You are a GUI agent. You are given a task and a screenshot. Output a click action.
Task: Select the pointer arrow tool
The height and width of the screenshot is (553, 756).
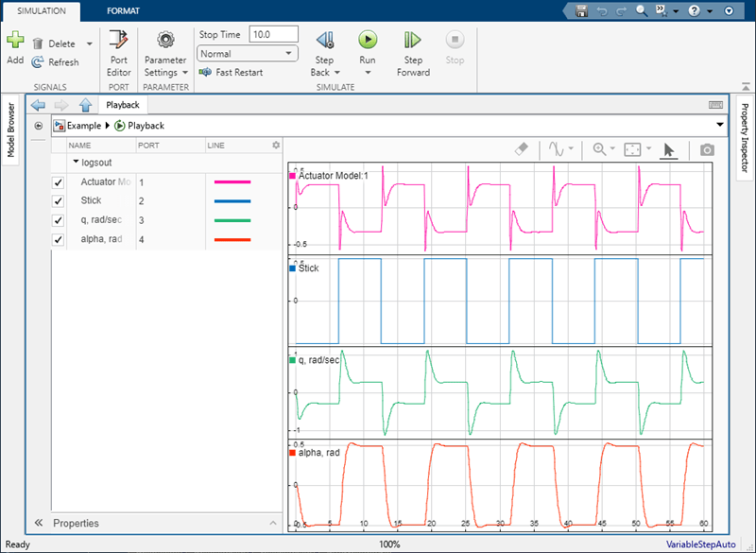click(x=669, y=150)
